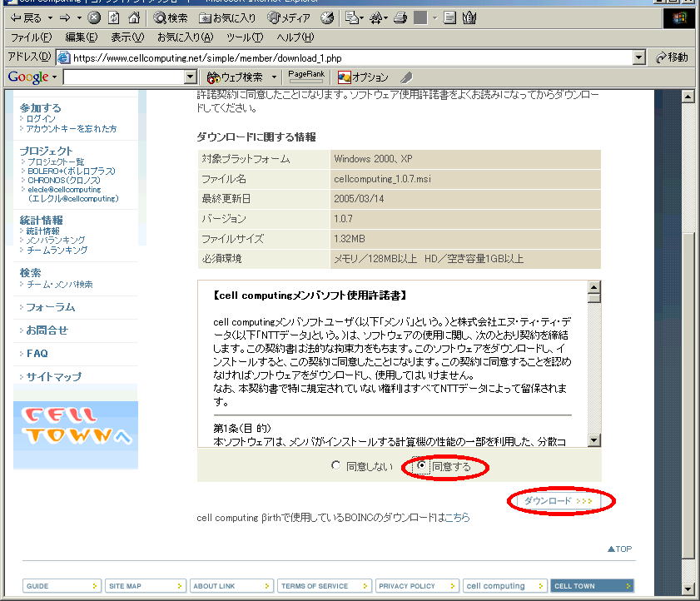
Task: Click the license box scroll-down arrow
Action: point(593,440)
